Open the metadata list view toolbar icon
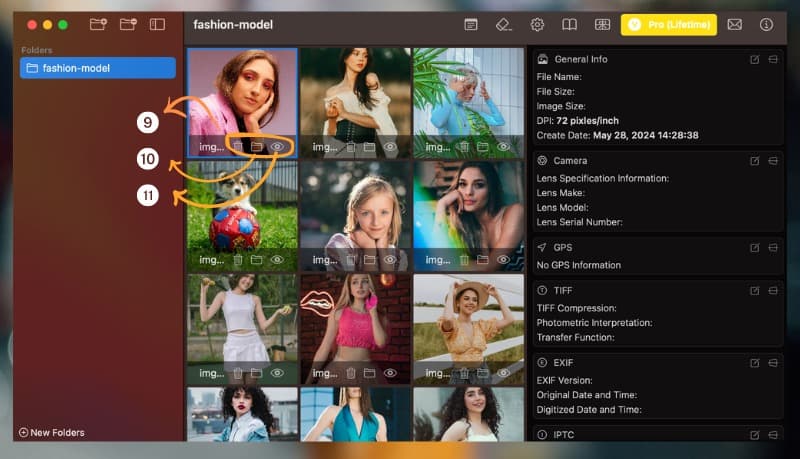 click(471, 24)
